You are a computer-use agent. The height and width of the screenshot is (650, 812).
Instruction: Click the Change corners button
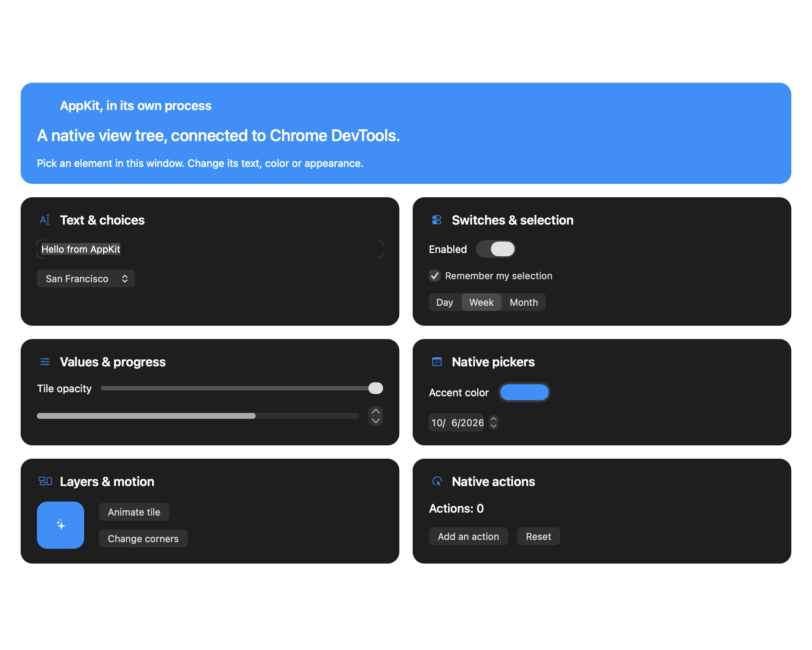coord(143,538)
